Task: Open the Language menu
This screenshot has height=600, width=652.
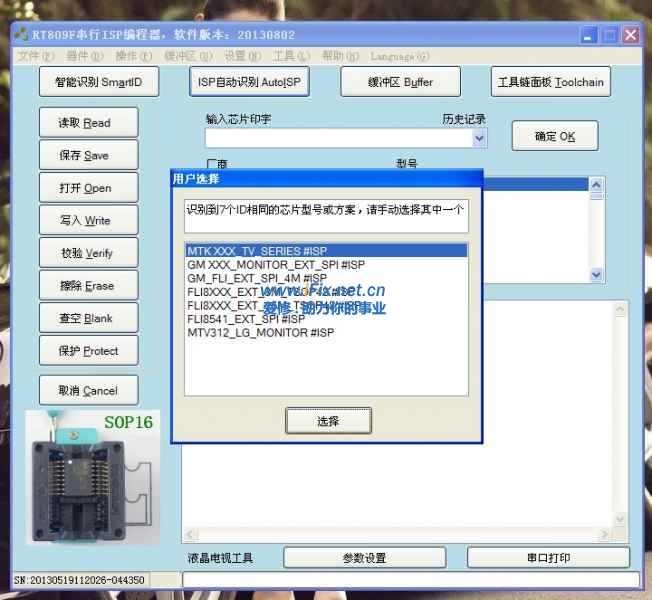Action: coord(399,56)
